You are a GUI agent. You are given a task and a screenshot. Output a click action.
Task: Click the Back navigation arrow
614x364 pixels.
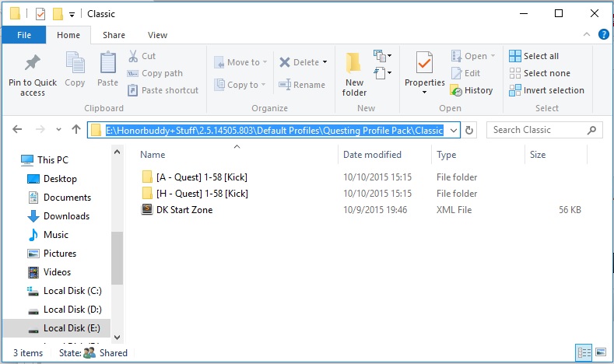pyautogui.click(x=17, y=129)
